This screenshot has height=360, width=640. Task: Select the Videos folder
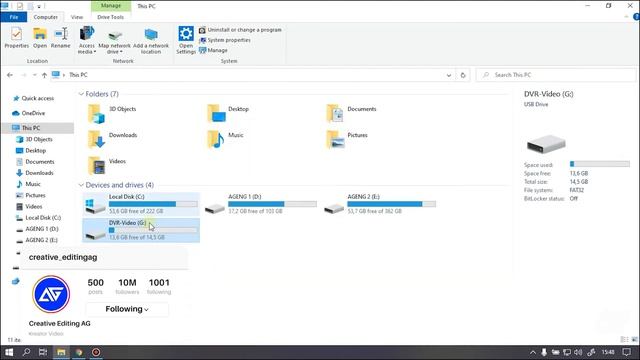click(x=107, y=165)
